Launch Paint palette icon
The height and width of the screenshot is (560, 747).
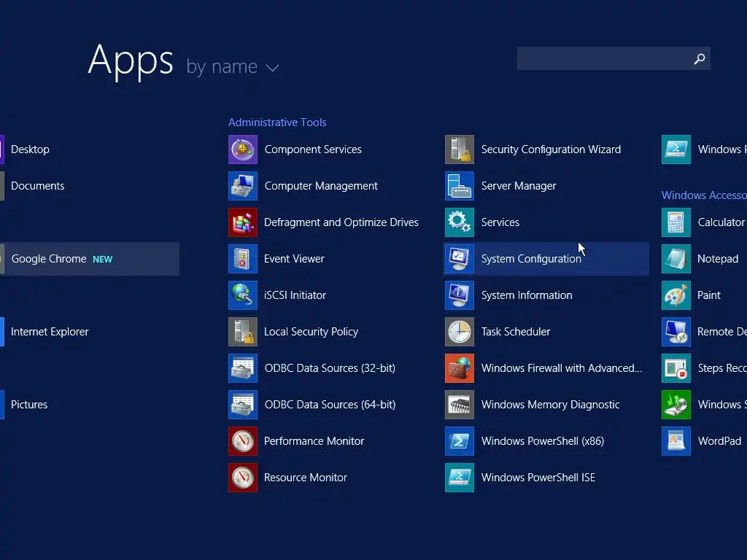(x=676, y=295)
